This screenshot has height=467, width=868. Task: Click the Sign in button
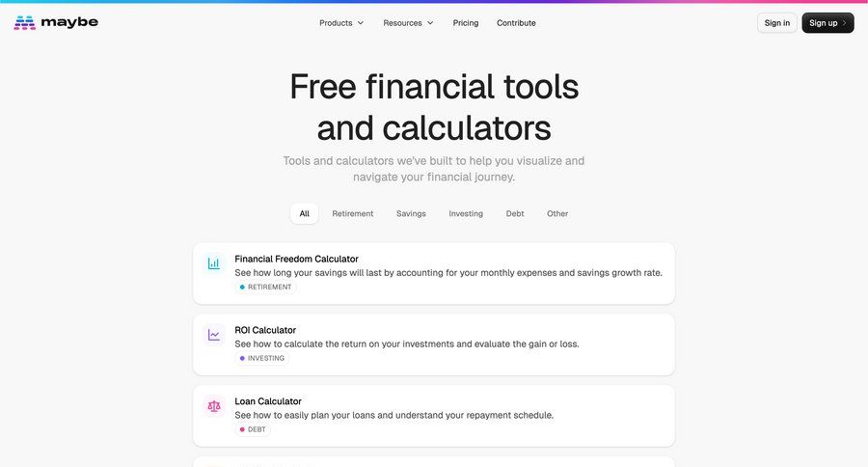tap(777, 23)
